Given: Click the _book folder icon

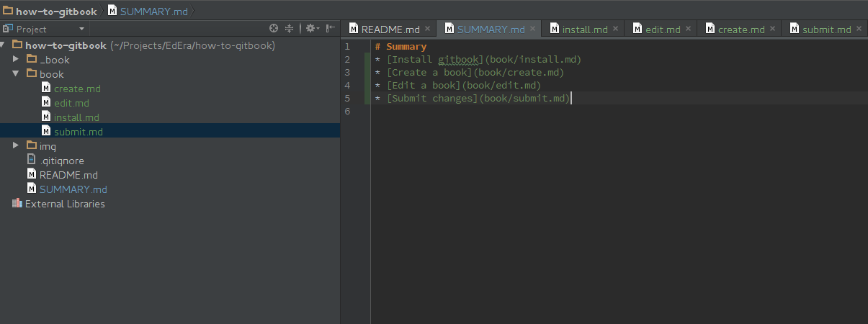Looking at the screenshot, I should [31, 59].
